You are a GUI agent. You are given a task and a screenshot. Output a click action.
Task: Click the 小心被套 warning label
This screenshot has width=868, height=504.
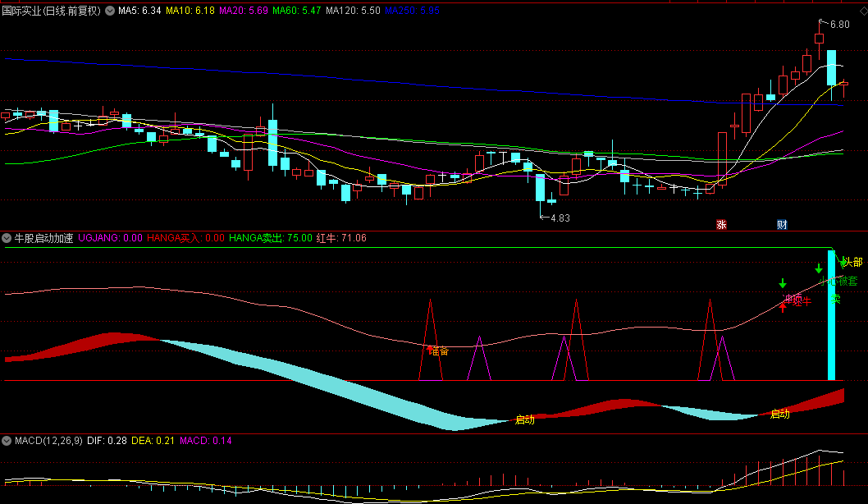point(838,282)
